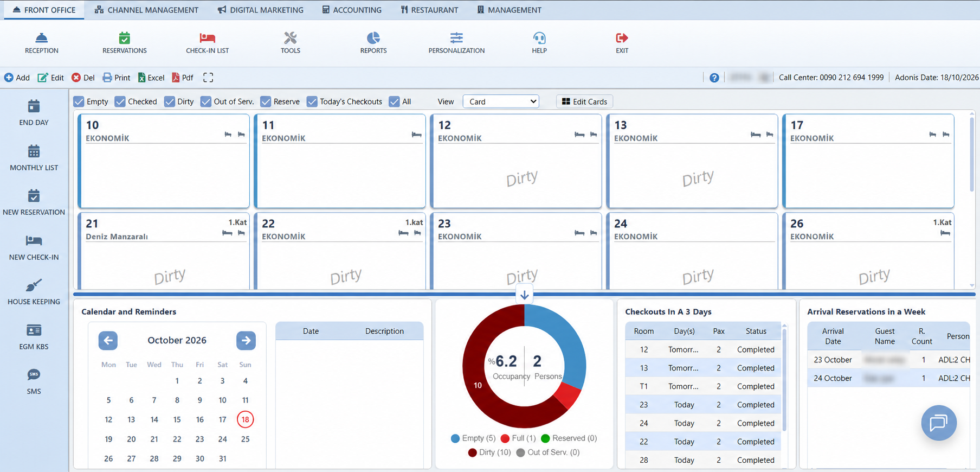The image size is (980, 472).
Task: Select October 25 in the calendar
Action: (x=245, y=439)
